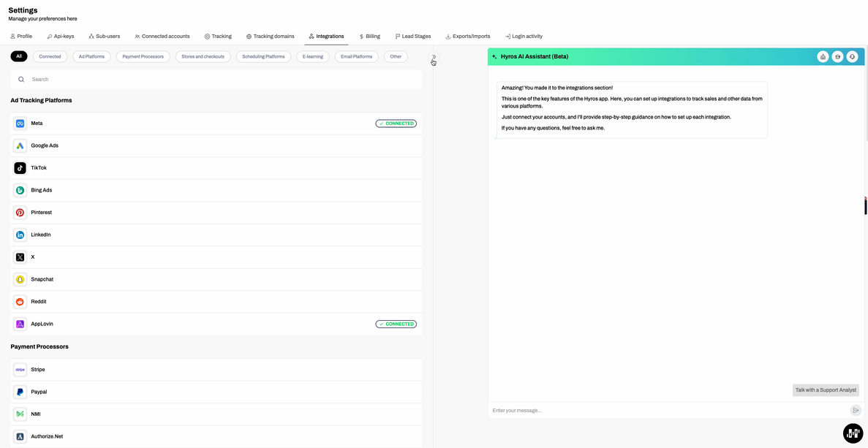Switch to the Billing tab
The image size is (868, 448).
coord(369,37)
